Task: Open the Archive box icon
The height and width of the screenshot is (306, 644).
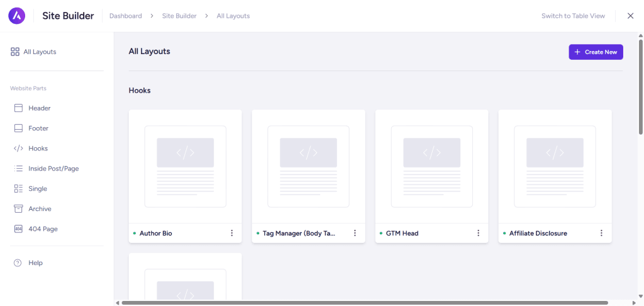Action: click(18, 209)
